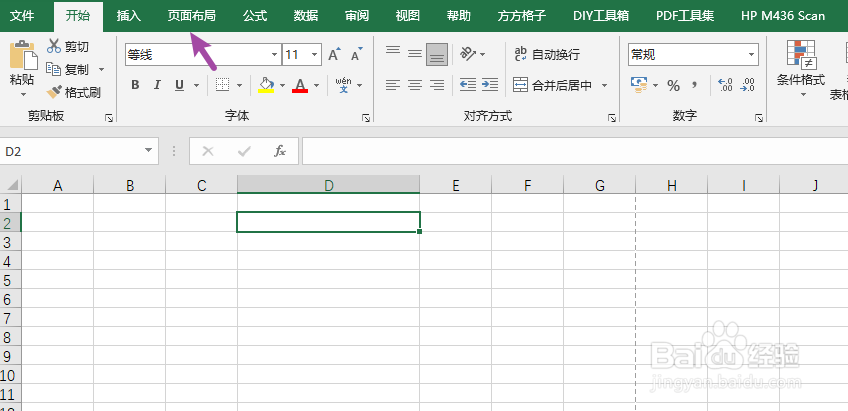
Task: Open the font size dropdown
Action: point(315,55)
